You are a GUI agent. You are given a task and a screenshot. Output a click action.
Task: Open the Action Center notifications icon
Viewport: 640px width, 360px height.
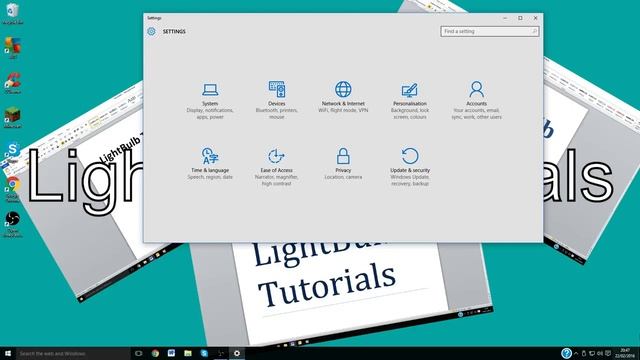pyautogui.click(x=608, y=353)
